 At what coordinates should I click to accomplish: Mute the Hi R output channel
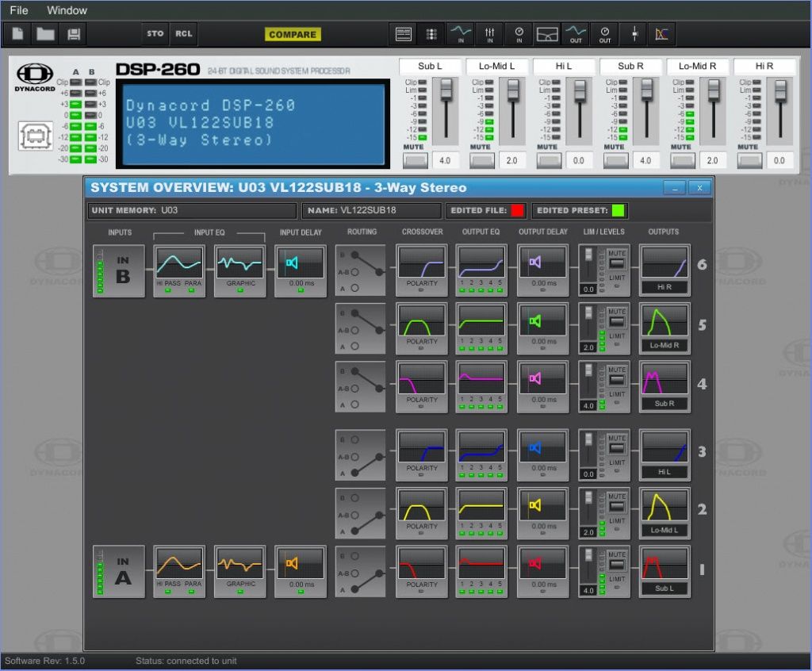(x=749, y=160)
